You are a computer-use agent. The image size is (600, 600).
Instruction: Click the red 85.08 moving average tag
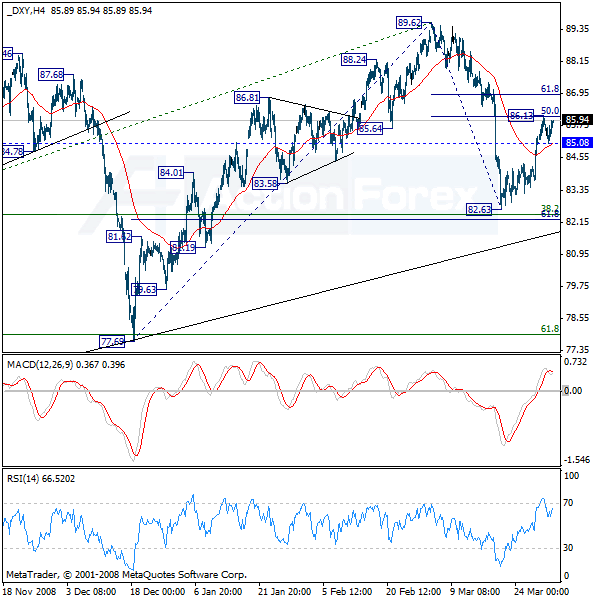tap(577, 143)
